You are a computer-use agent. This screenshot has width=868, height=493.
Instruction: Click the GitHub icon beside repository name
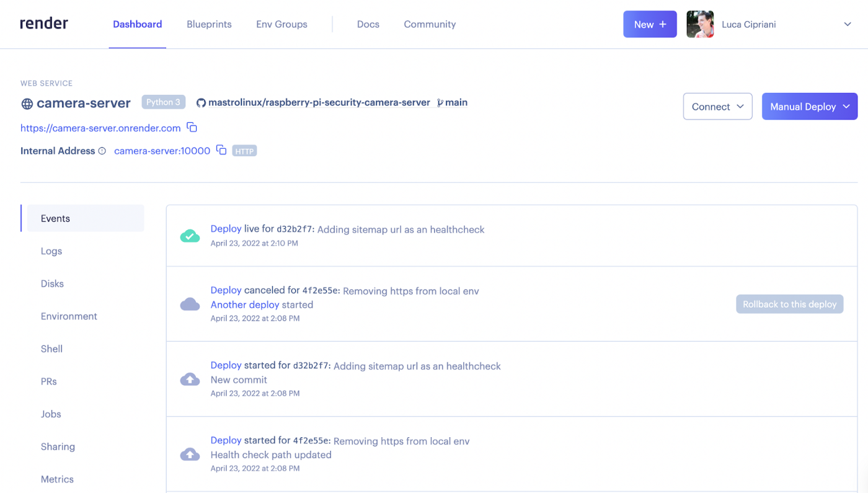pos(201,103)
